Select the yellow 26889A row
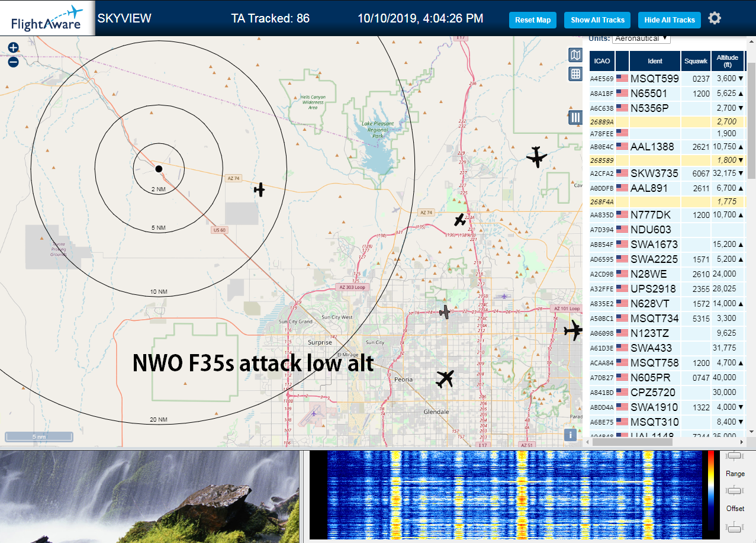 coord(667,121)
